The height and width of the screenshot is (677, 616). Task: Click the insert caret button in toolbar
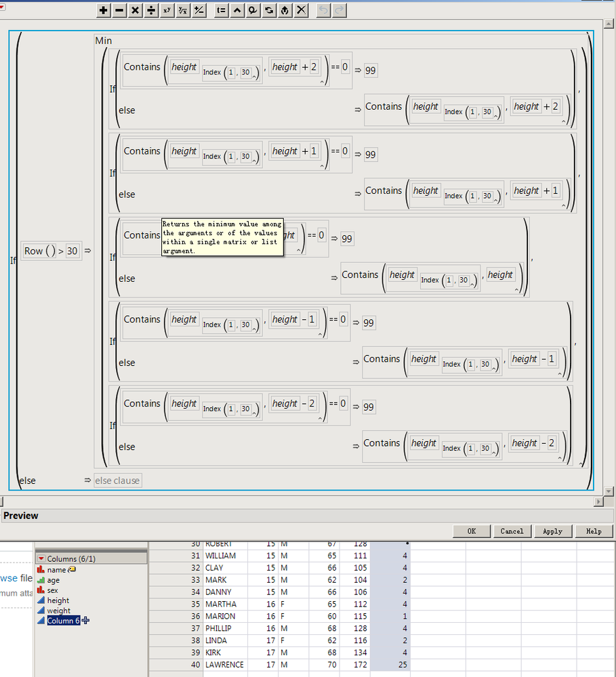point(237,10)
